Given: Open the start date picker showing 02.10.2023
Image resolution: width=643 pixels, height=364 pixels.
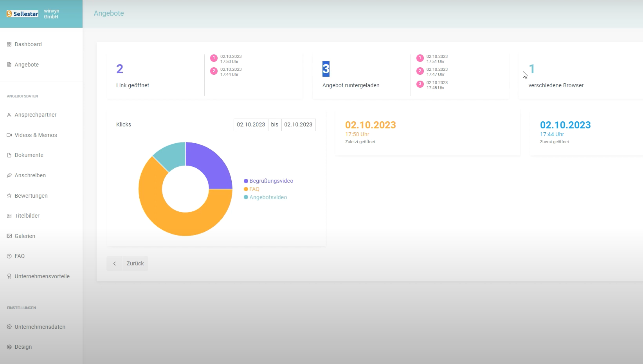Looking at the screenshot, I should click(x=251, y=125).
